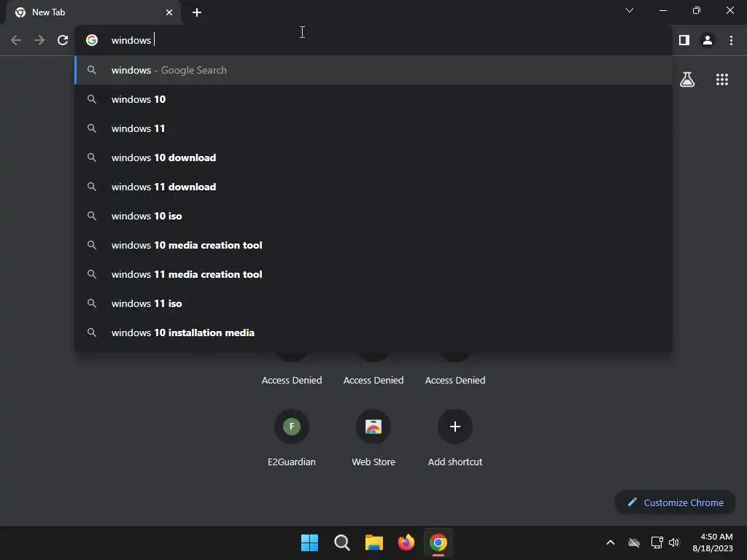747x560 pixels.
Task: Open taskbar Search magnifier
Action: [x=341, y=542]
